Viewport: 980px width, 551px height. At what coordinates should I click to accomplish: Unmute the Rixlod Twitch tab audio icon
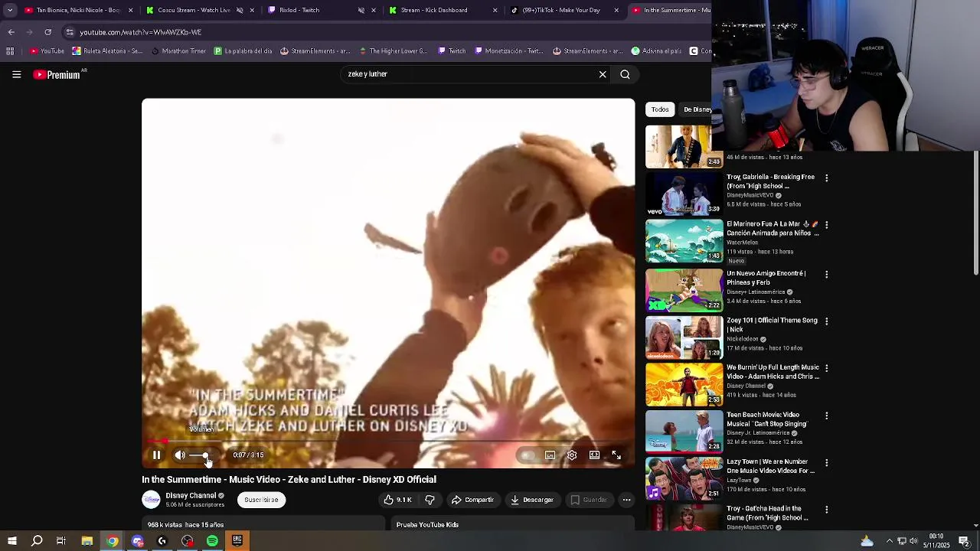pyautogui.click(x=361, y=10)
